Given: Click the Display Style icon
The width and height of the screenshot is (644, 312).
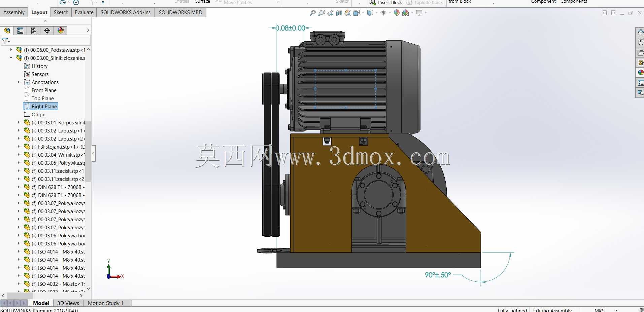Looking at the screenshot, I should (x=370, y=13).
